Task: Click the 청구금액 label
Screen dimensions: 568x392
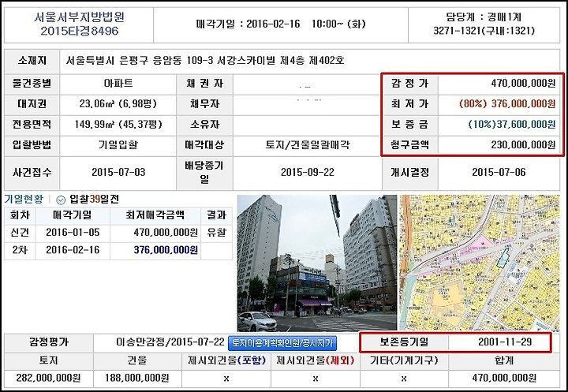Action: point(409,145)
